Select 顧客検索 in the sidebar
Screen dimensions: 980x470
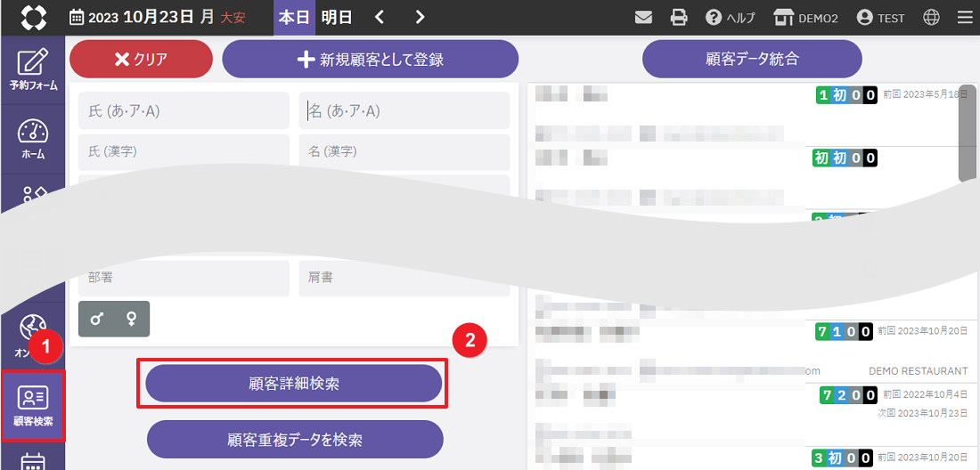(x=33, y=406)
